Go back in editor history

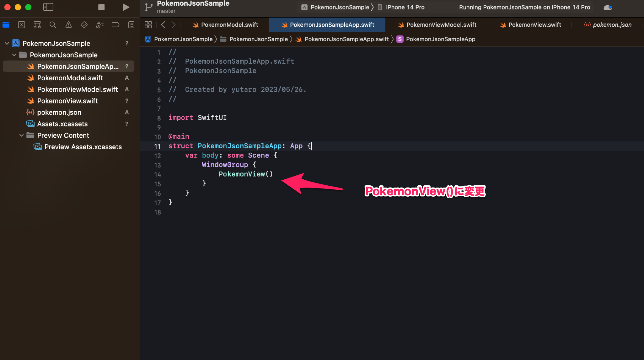point(163,25)
